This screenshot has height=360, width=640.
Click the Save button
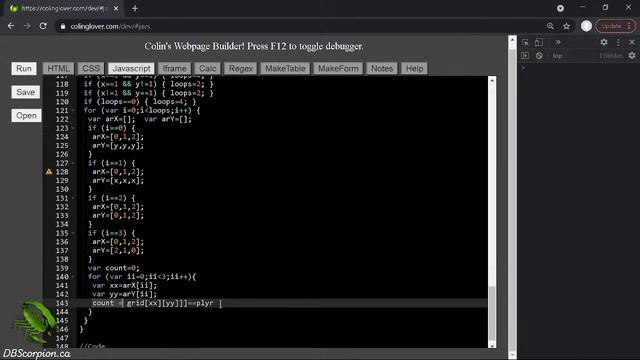point(26,92)
